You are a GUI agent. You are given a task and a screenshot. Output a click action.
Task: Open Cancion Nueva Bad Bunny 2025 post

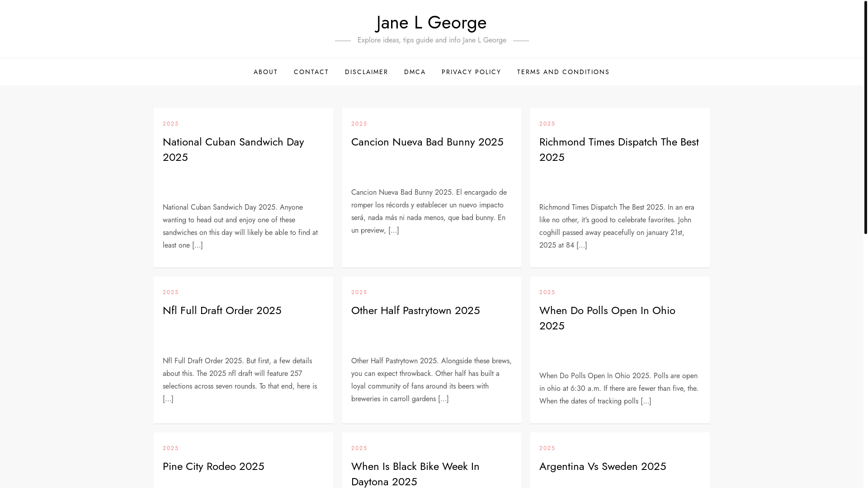[427, 142]
